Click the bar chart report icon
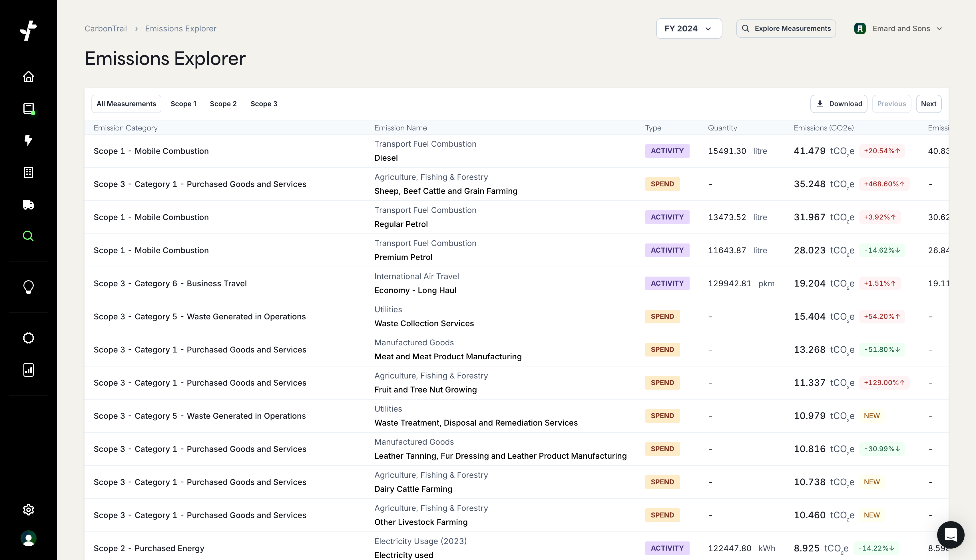The image size is (976, 560). [x=29, y=370]
